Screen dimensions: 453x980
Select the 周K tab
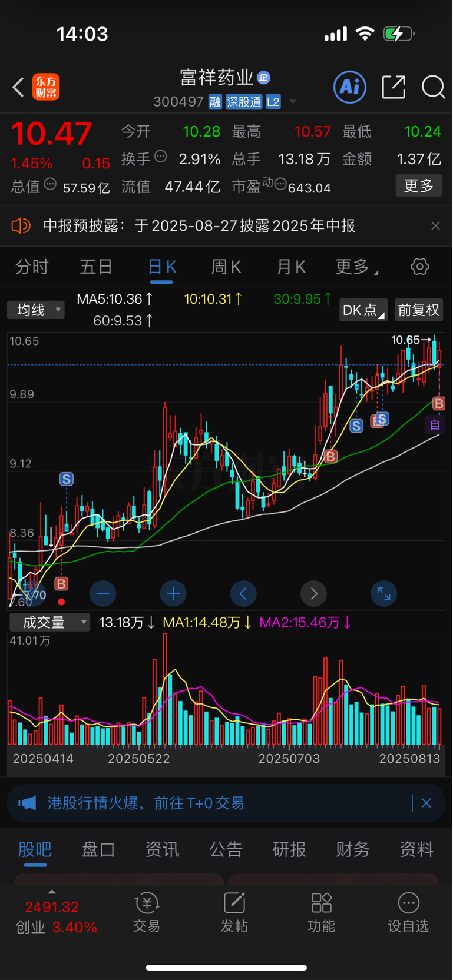[226, 267]
